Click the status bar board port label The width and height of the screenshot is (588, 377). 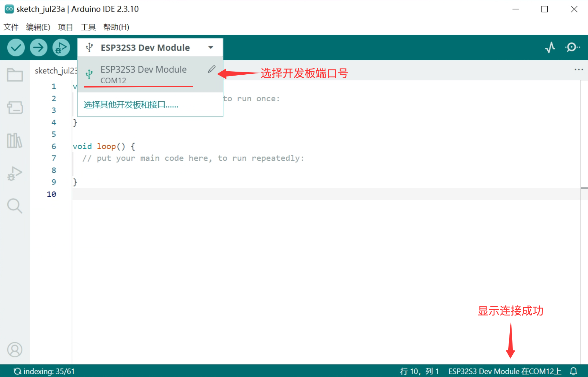(x=505, y=371)
